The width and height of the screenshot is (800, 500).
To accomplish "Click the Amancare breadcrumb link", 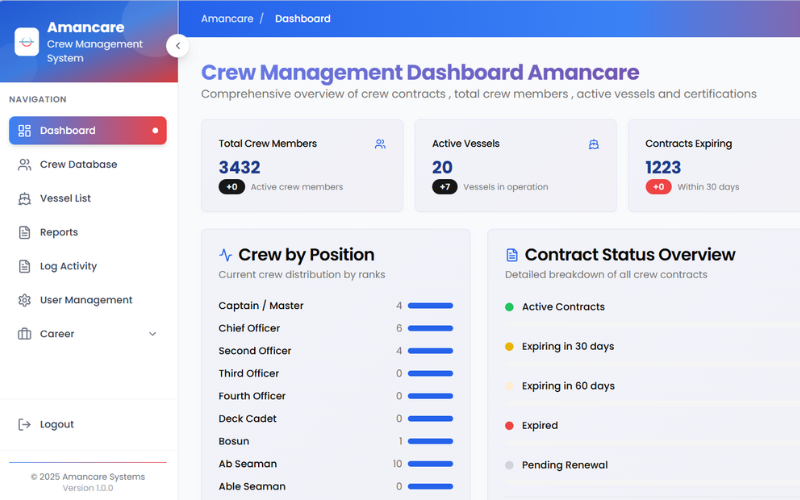I will (x=227, y=19).
